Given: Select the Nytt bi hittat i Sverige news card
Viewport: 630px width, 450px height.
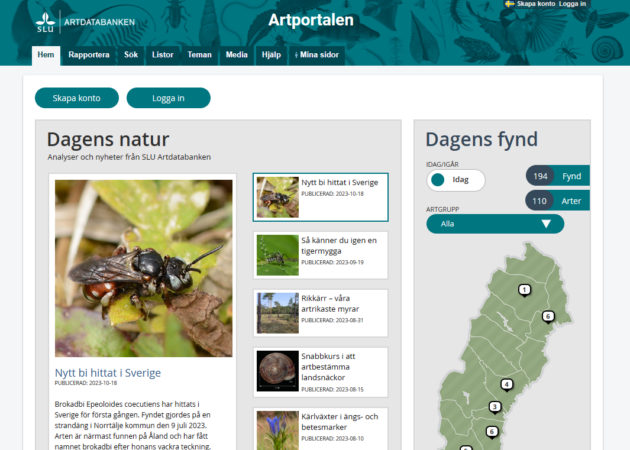Looking at the screenshot, I should (321, 197).
